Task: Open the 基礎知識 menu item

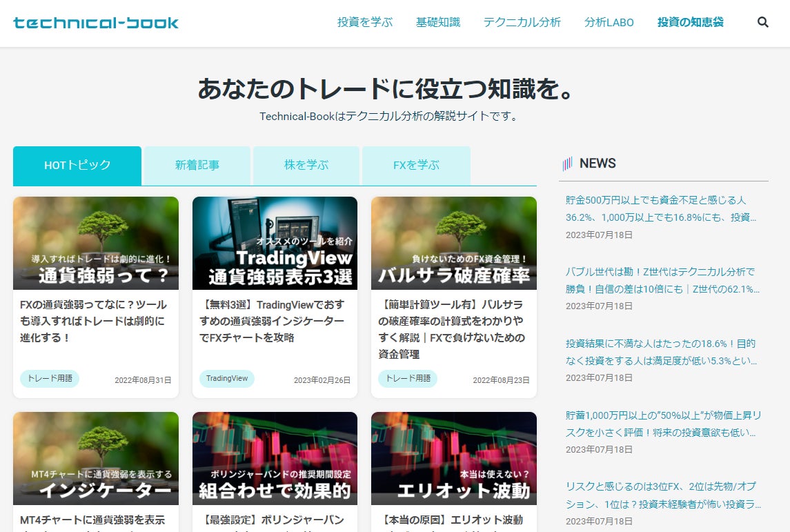Action: [x=437, y=22]
